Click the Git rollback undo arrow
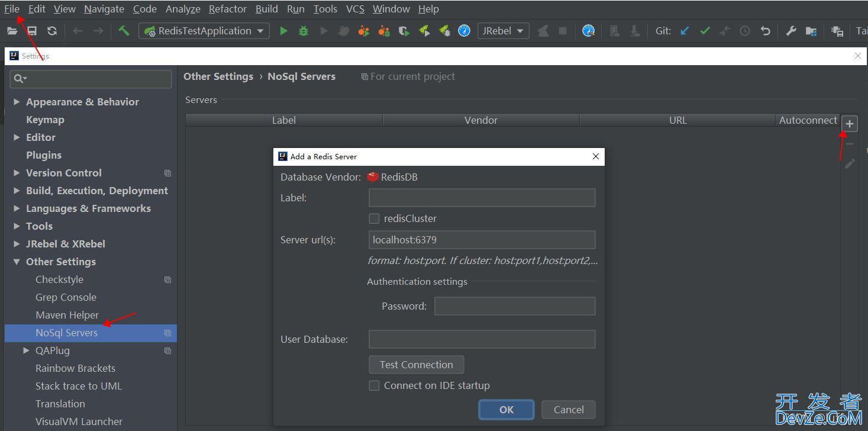This screenshot has height=431, width=868. (765, 31)
